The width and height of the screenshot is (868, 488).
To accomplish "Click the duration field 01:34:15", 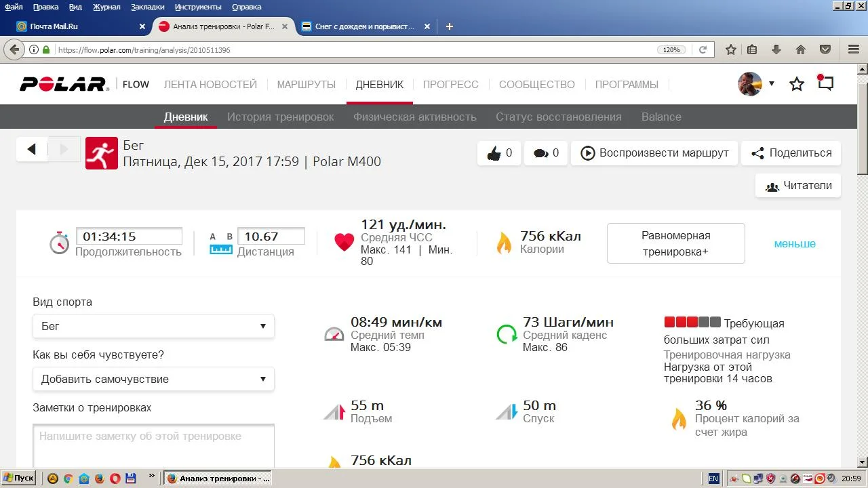I will pos(129,237).
